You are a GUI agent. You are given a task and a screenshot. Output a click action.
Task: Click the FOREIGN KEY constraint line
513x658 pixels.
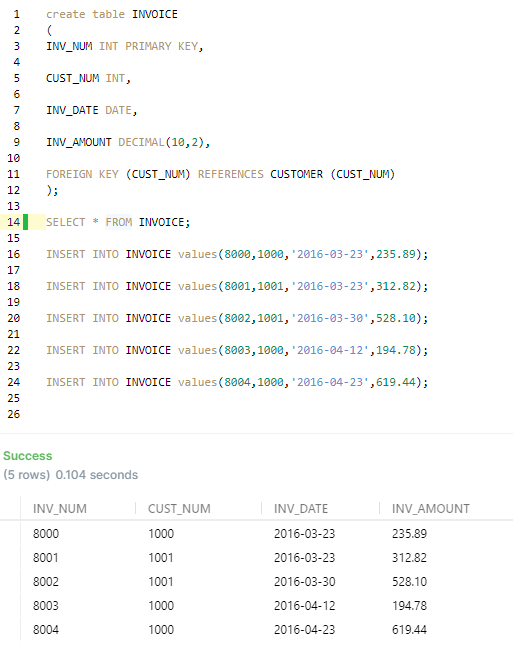pyautogui.click(x=220, y=174)
